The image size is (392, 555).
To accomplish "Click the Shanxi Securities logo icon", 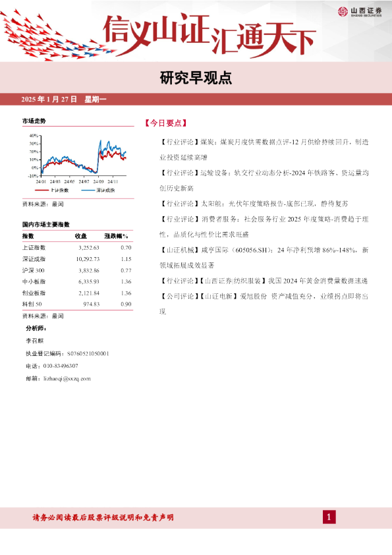I will click(343, 11).
